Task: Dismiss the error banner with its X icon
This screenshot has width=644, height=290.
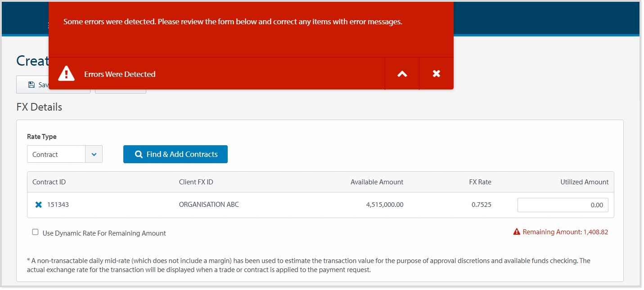Action: pyautogui.click(x=436, y=73)
